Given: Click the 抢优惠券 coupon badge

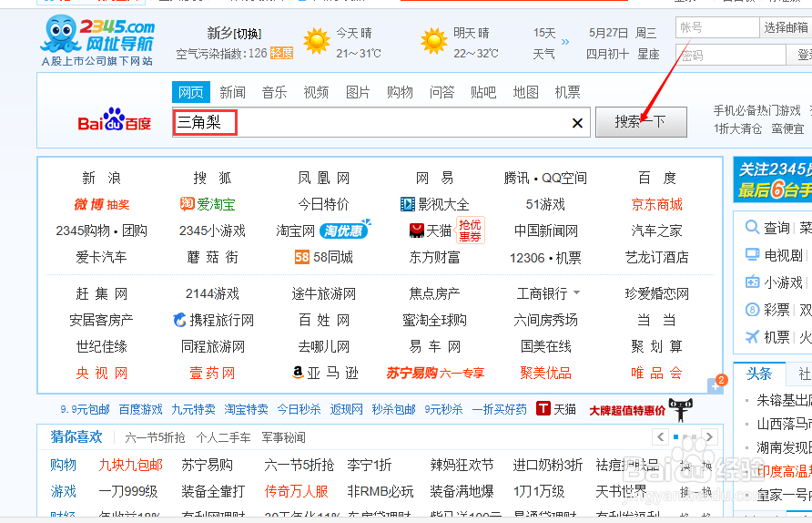Looking at the screenshot, I should click(470, 231).
